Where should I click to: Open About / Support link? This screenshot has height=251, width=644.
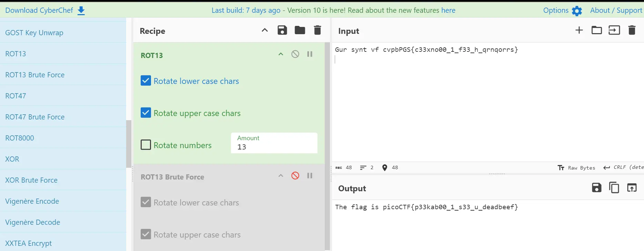tap(616, 10)
